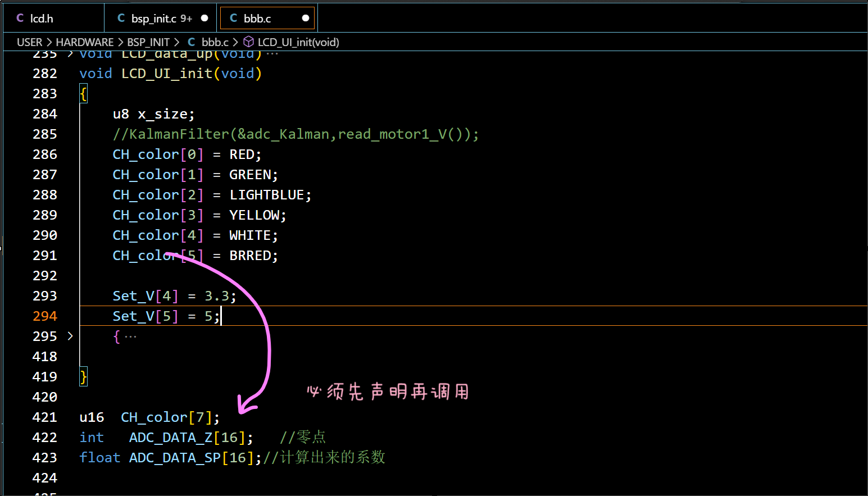Viewport: 868px width, 496px height.
Task: Click the YELLOW color constant
Action: [254, 215]
